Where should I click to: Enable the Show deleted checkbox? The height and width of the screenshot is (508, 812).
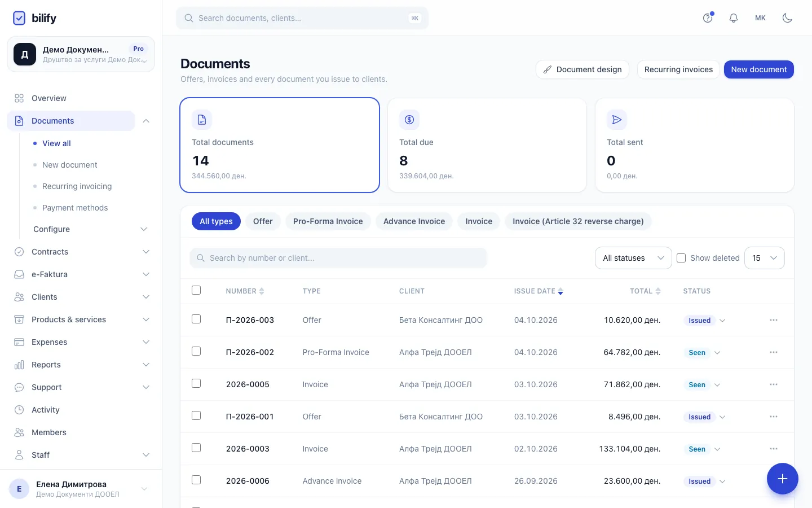[681, 258]
